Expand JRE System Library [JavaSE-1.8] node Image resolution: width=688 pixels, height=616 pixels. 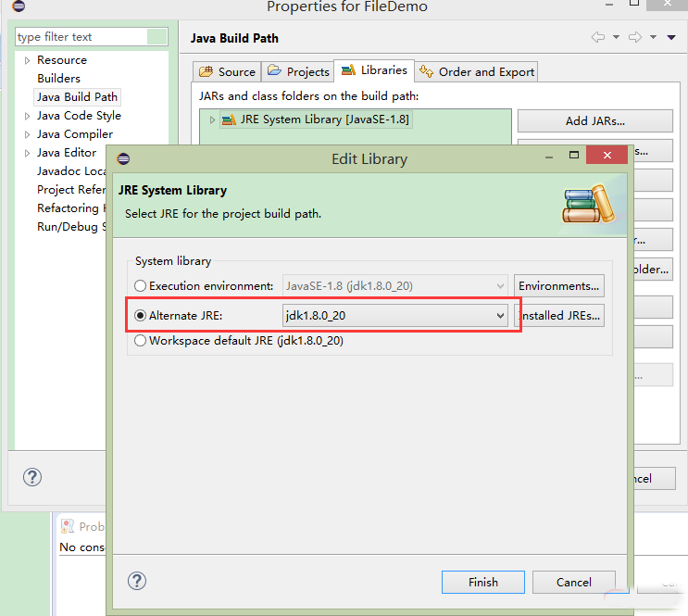coord(212,119)
